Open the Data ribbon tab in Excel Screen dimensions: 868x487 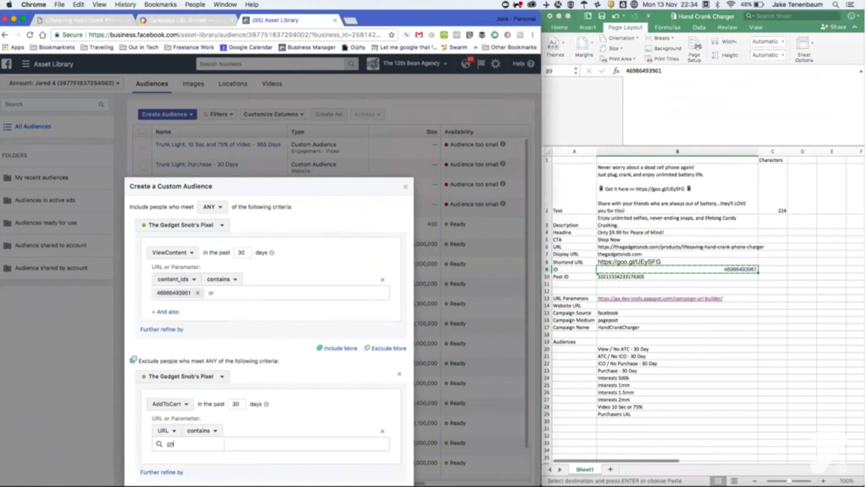point(698,27)
